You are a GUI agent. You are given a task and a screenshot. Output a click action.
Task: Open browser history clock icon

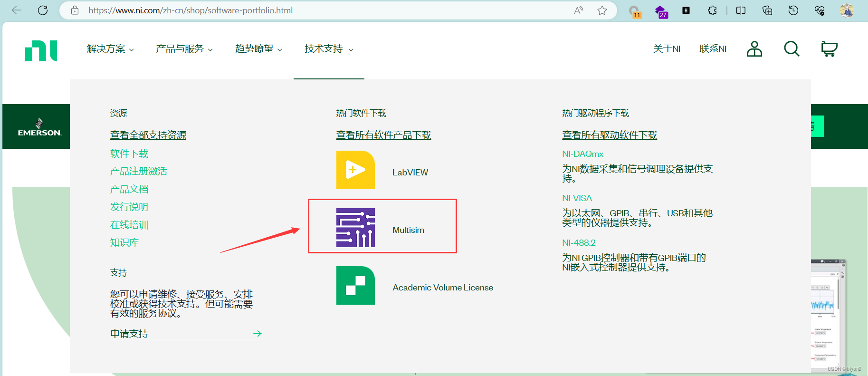[793, 10]
